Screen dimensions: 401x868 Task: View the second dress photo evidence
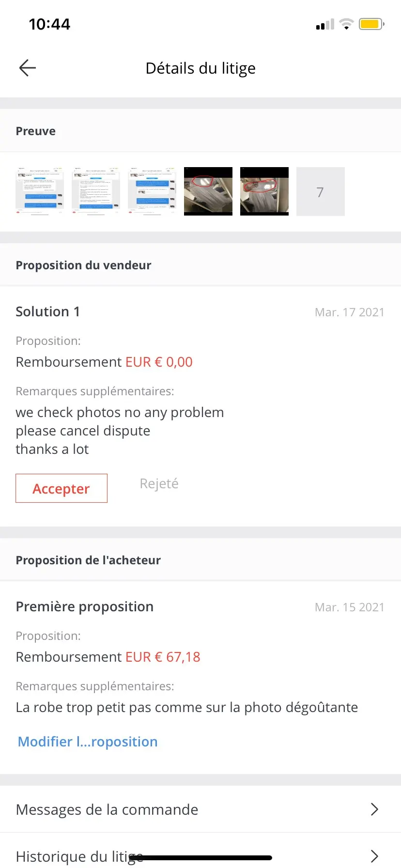click(264, 191)
